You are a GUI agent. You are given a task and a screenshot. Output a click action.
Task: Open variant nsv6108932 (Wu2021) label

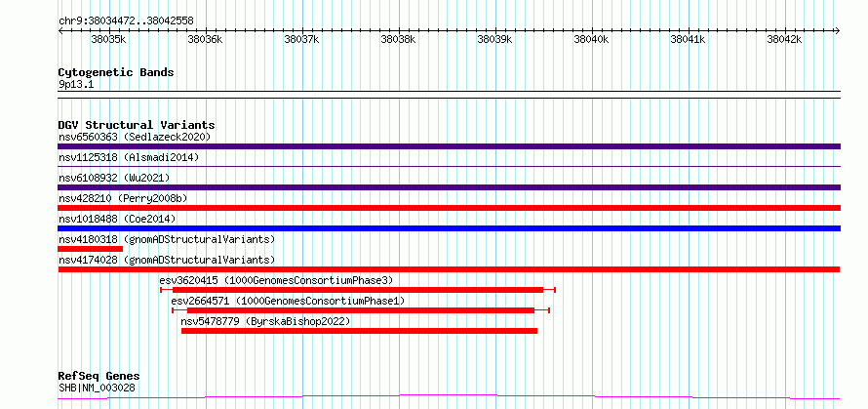click(x=114, y=178)
